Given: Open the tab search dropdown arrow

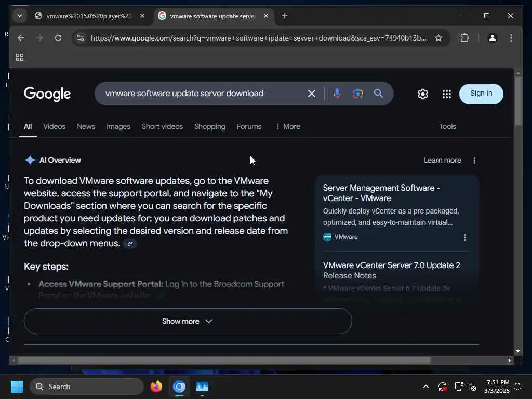Looking at the screenshot, I should pos(20,16).
